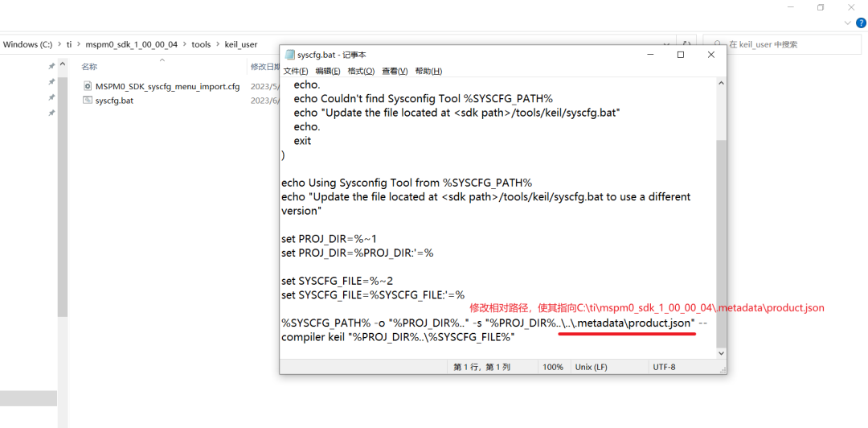Open the 查看(V) menu in Notepad
868x428 pixels.
tap(395, 72)
